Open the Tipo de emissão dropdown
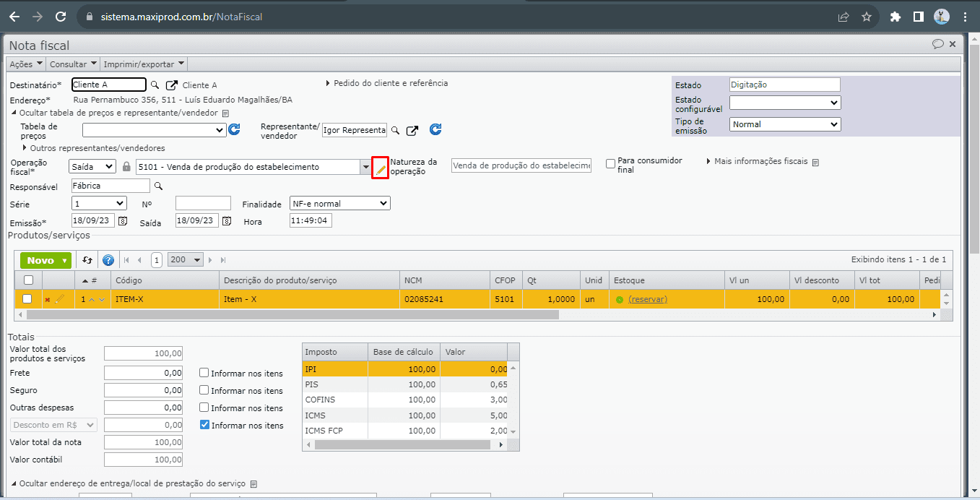980x500 pixels. tap(784, 124)
